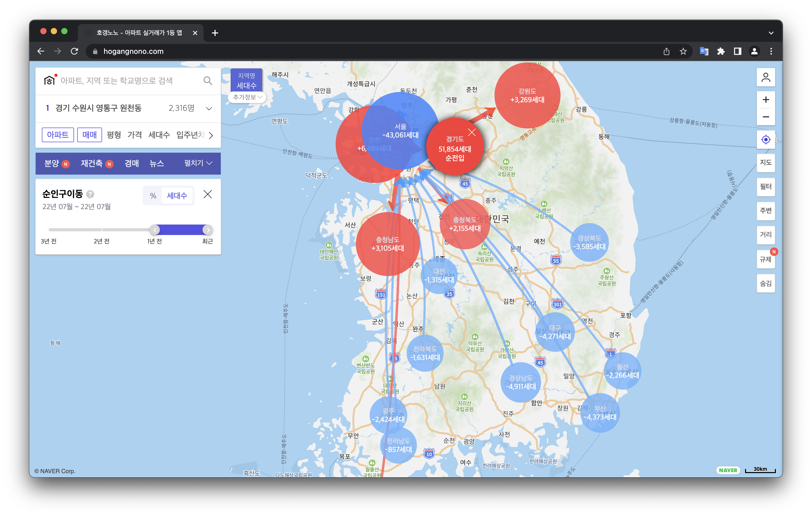Switch unit toggle to percent
Image resolution: width=812 pixels, height=516 pixels.
(153, 196)
